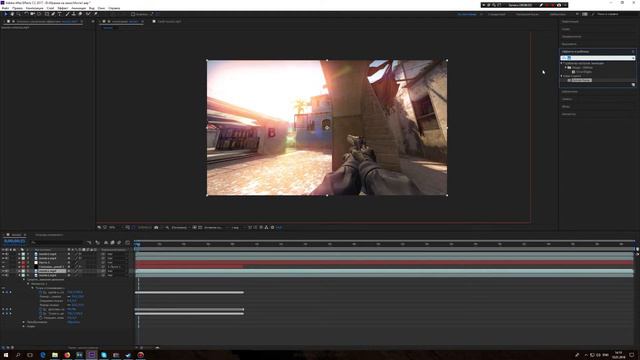The height and width of the screenshot is (360, 640).
Task: Open the composition mini-flowchart in timeline
Action: click(89, 242)
